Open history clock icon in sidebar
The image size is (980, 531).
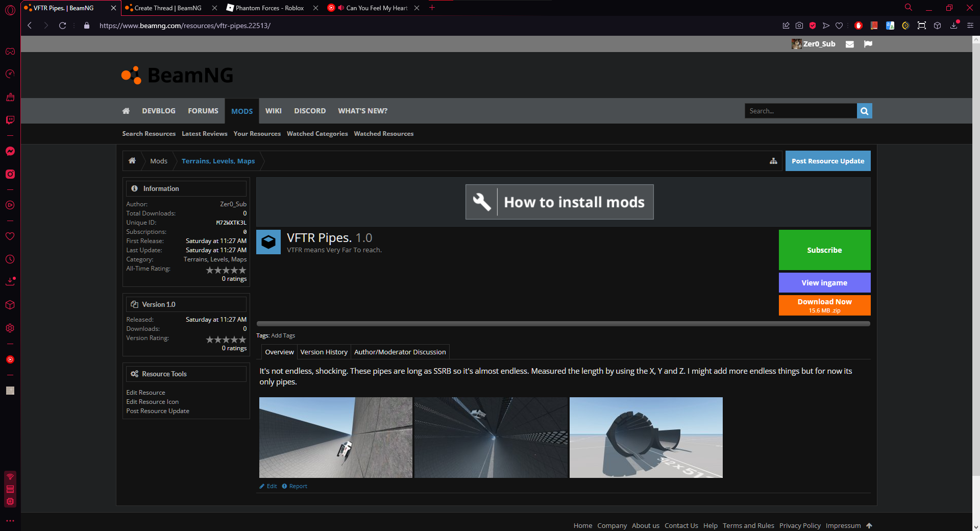tap(10, 259)
